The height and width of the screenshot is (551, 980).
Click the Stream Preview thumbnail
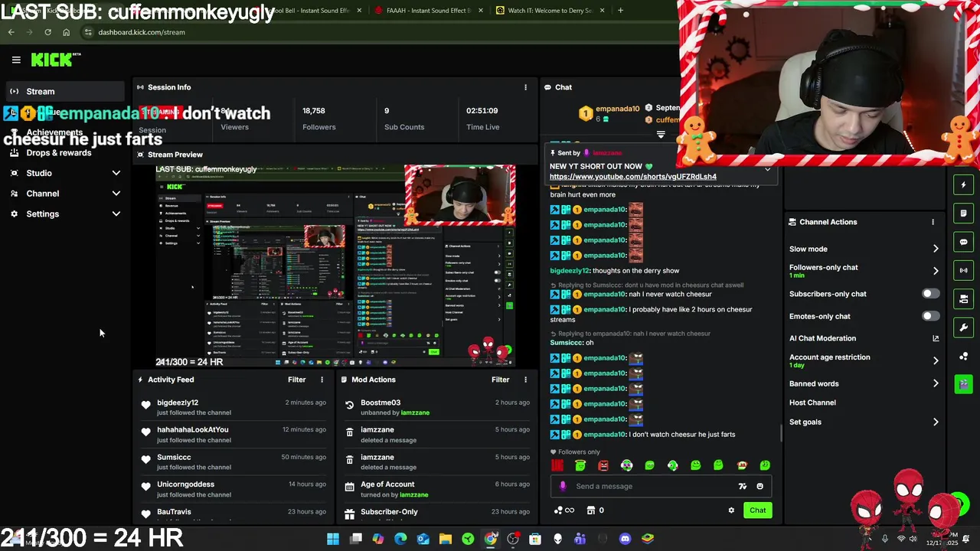click(335, 266)
